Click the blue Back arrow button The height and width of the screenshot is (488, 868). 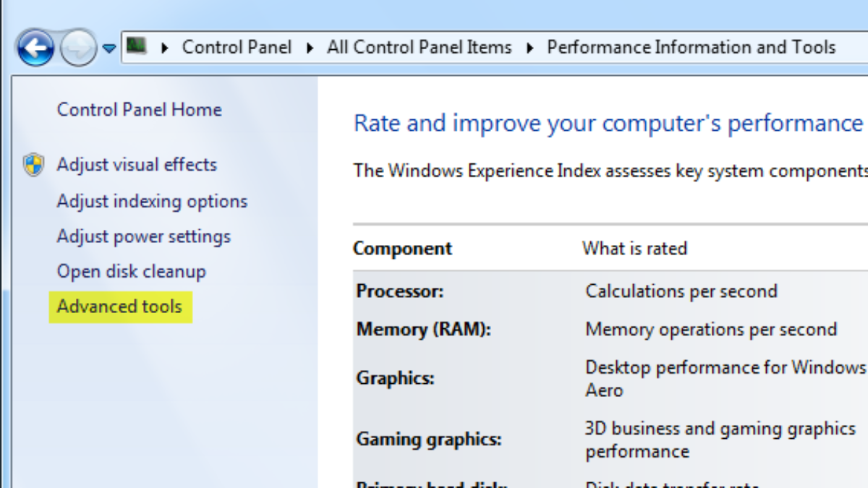coord(35,48)
